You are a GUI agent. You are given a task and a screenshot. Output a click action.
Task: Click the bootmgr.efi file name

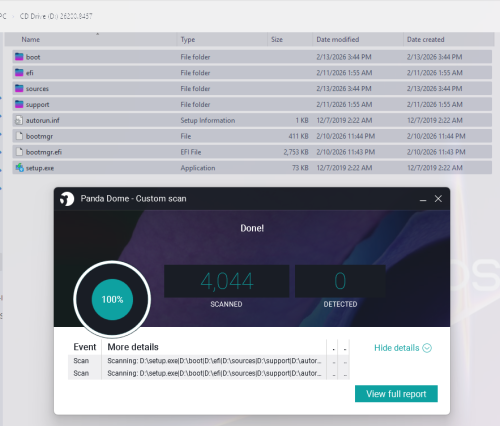pyautogui.click(x=44, y=152)
